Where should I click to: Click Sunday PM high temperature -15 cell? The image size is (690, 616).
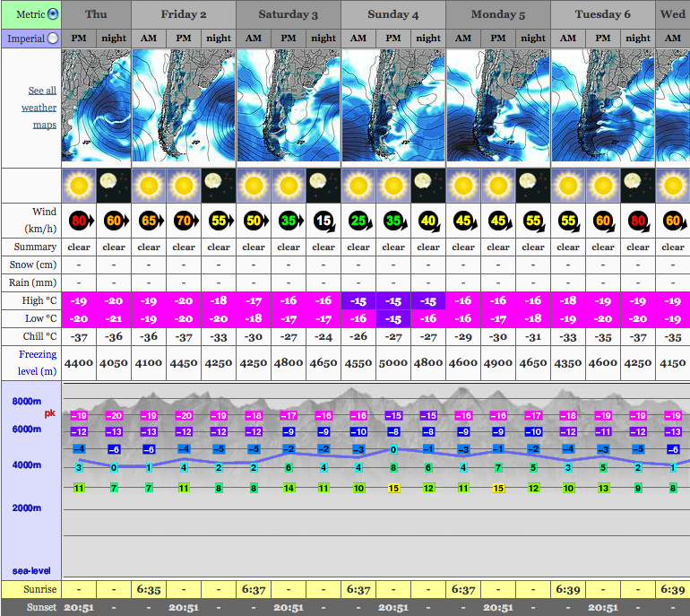tap(393, 301)
